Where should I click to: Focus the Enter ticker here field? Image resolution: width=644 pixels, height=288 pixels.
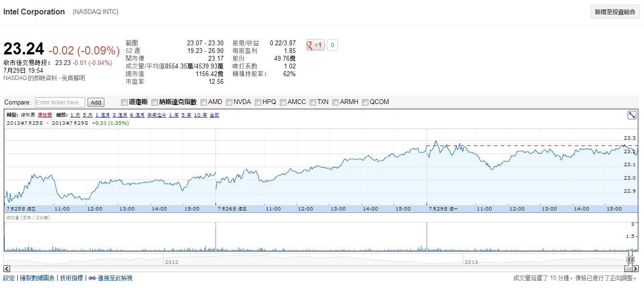tap(60, 102)
